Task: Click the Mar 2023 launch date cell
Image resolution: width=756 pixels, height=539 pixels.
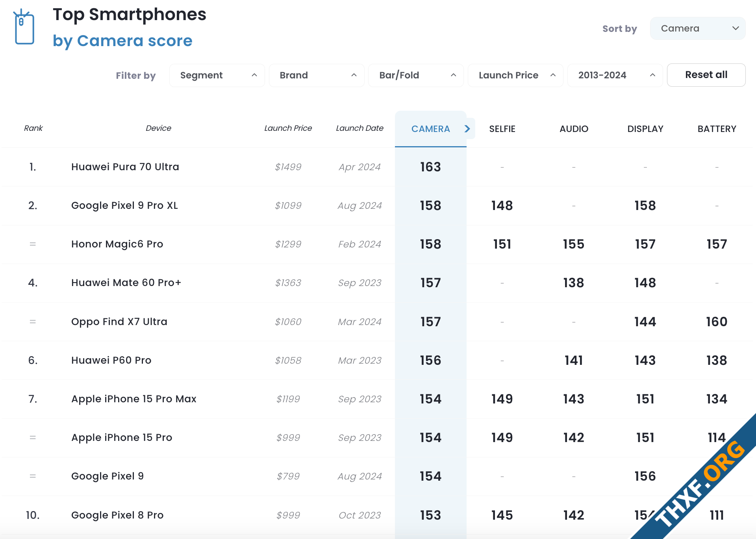Action: 359,360
